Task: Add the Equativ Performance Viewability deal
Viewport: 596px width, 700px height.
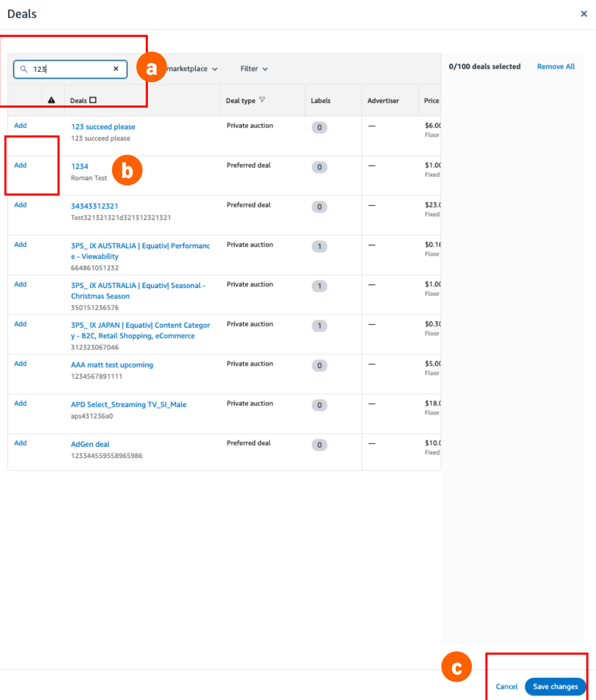Action: 20,244
